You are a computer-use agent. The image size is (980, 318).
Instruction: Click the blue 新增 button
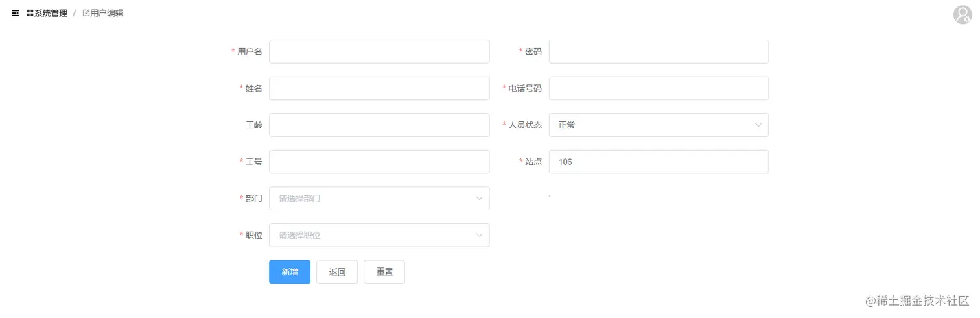pos(290,272)
